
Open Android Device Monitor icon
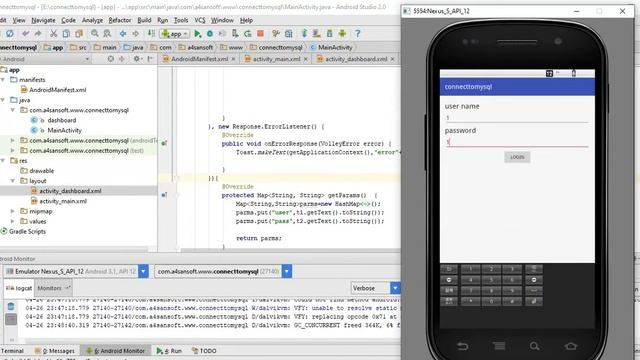coord(342,33)
